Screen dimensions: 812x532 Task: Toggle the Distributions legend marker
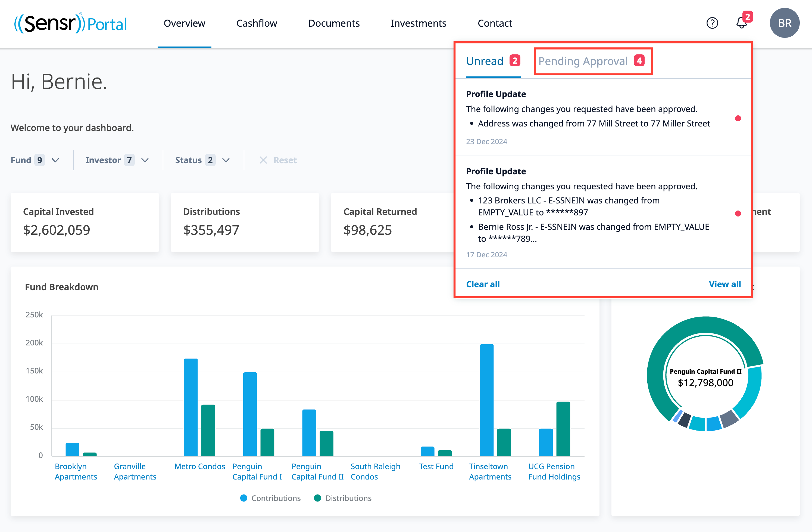[317, 498]
